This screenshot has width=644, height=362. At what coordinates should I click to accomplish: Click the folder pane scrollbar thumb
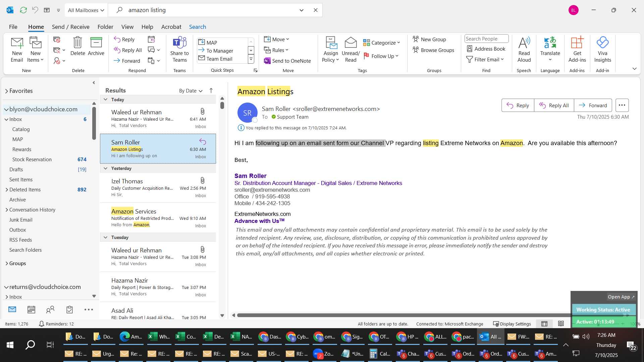coord(94,123)
